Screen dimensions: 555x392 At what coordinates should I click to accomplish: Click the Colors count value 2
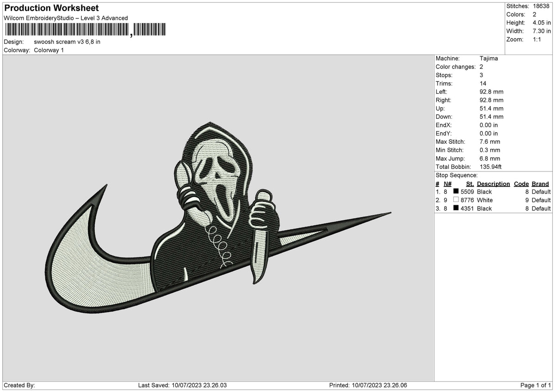click(x=535, y=14)
